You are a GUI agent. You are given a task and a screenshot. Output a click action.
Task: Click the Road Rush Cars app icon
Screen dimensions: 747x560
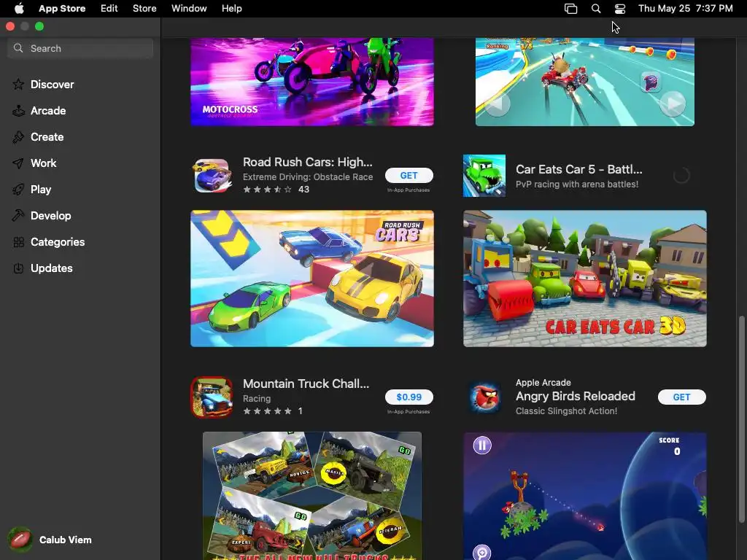click(x=212, y=175)
